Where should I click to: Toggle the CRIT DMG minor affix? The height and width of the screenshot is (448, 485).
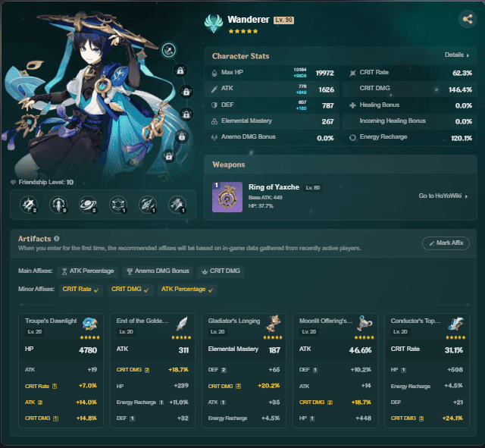(130, 290)
